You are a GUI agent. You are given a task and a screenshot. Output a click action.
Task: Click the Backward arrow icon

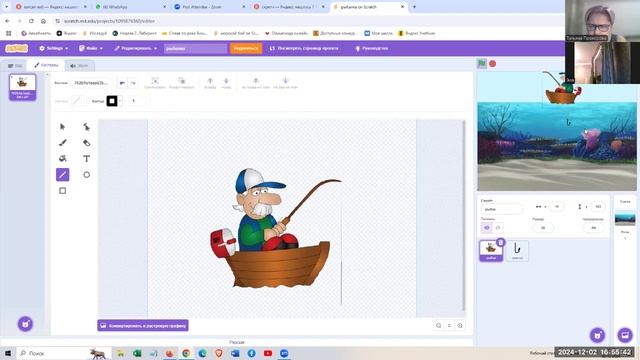coord(226,83)
